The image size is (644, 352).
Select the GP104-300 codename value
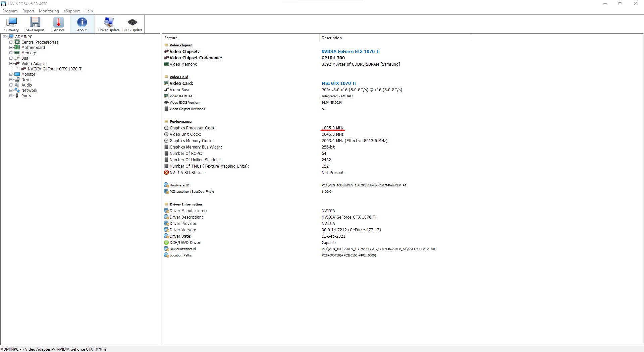click(x=333, y=58)
